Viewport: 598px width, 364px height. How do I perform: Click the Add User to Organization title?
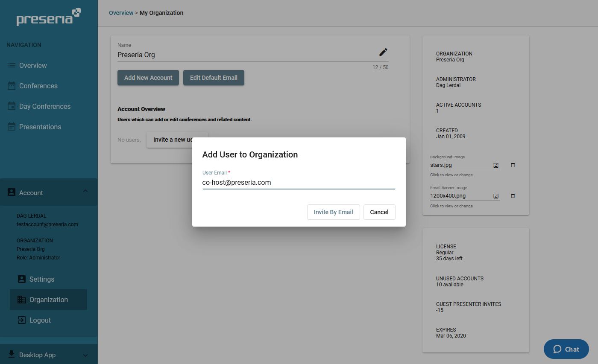coord(250,154)
